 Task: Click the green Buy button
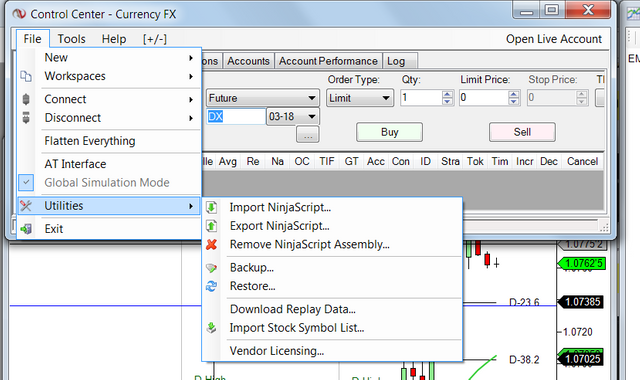389,132
